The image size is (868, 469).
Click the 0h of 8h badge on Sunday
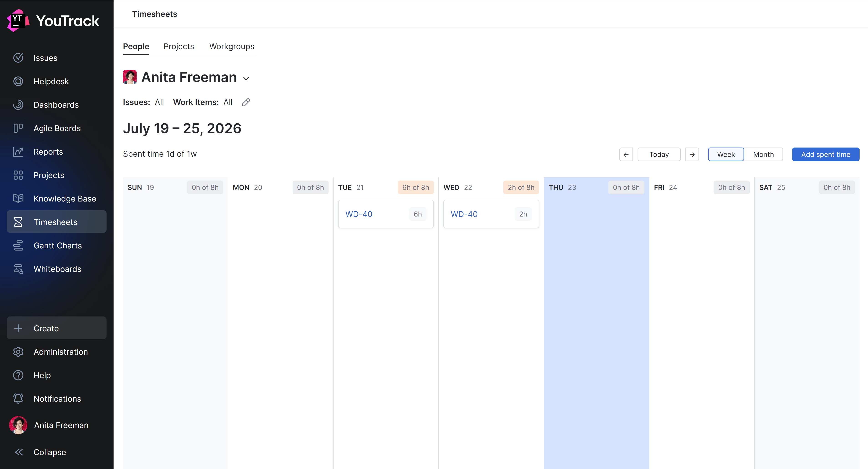click(205, 188)
